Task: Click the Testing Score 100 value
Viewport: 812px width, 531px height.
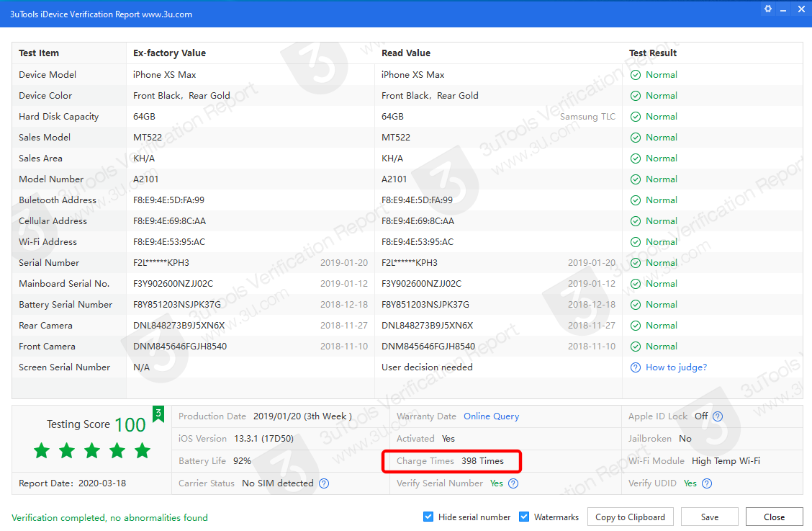Action: click(130, 424)
